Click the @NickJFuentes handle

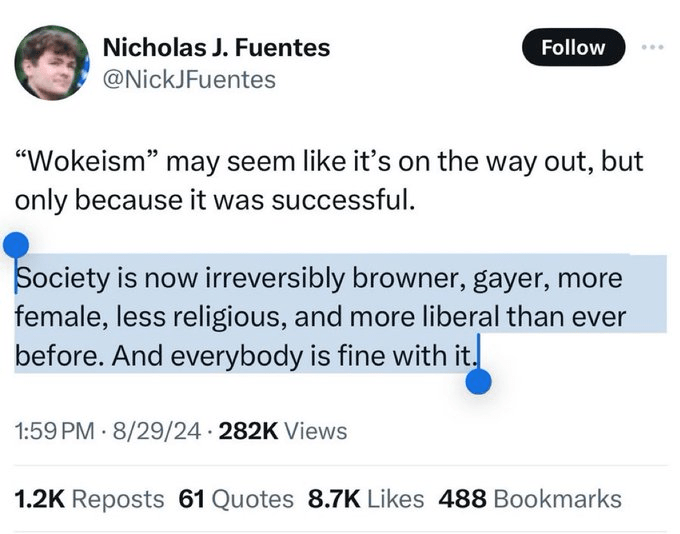tap(189, 79)
